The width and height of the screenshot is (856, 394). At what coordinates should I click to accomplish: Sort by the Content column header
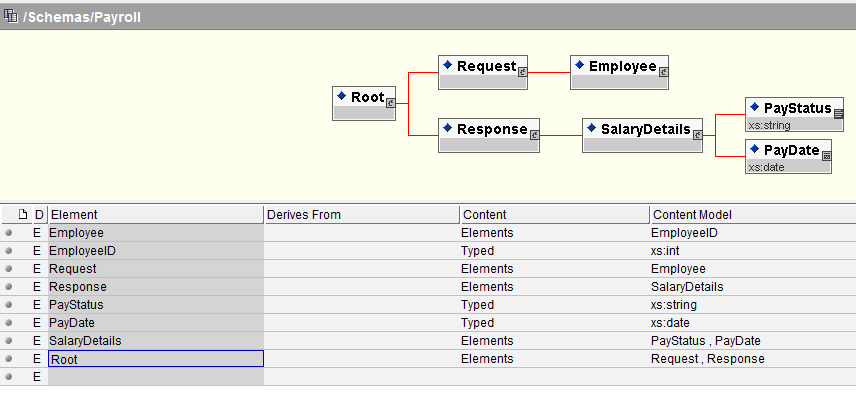point(555,214)
